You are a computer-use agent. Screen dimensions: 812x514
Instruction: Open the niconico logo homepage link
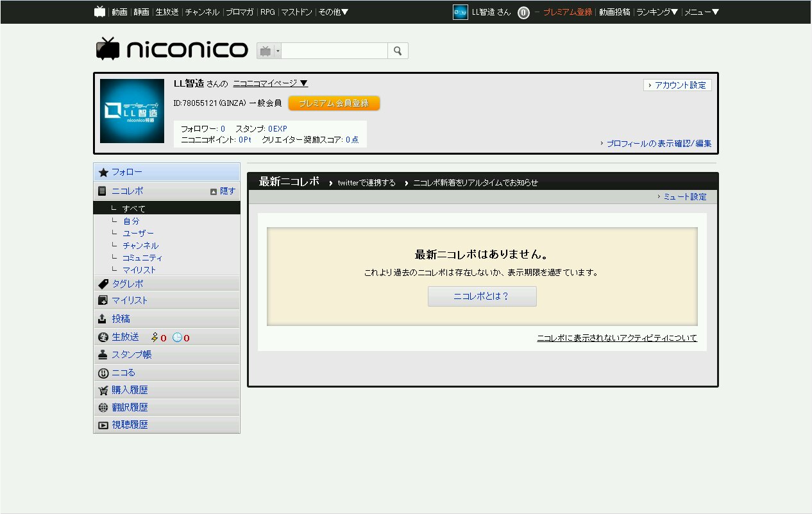coord(172,49)
